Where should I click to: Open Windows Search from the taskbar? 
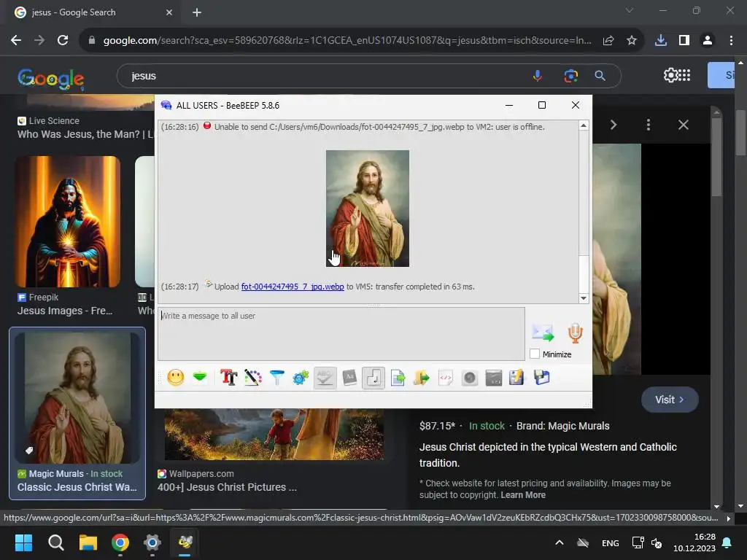(55, 542)
